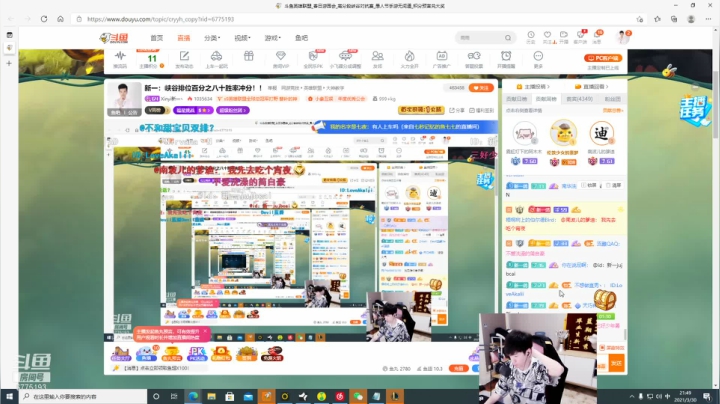Image resolution: width=720 pixels, height=404 pixels.
Task: Click the taskbar search box
Action: coord(83,396)
